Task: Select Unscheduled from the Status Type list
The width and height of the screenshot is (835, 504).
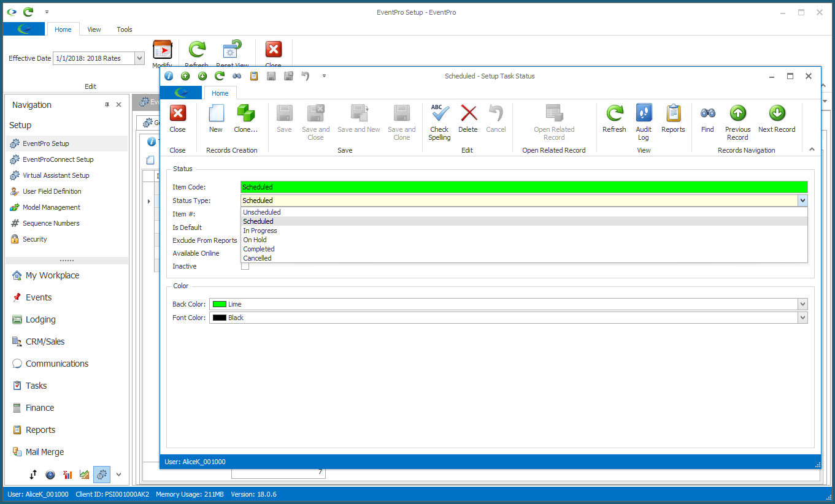Action: pyautogui.click(x=524, y=212)
